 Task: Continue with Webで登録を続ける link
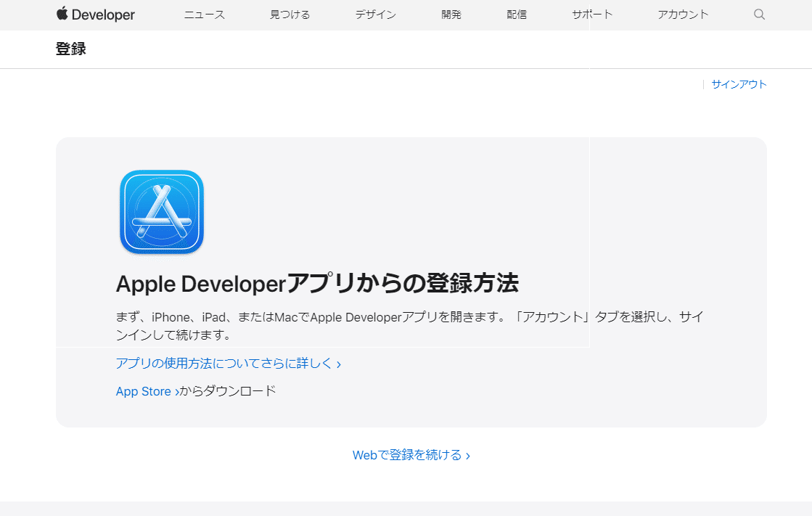click(x=411, y=455)
